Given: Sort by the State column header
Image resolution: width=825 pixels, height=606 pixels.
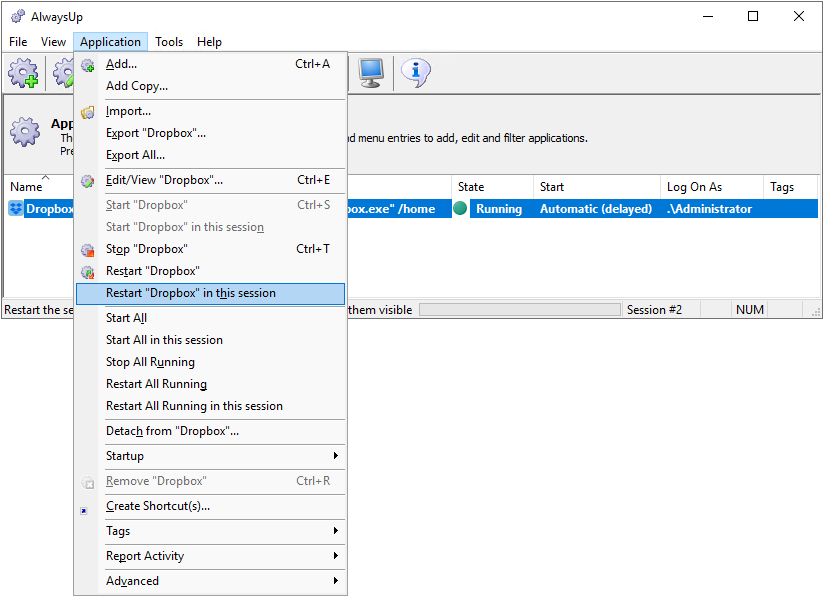Looking at the screenshot, I should 492,187.
